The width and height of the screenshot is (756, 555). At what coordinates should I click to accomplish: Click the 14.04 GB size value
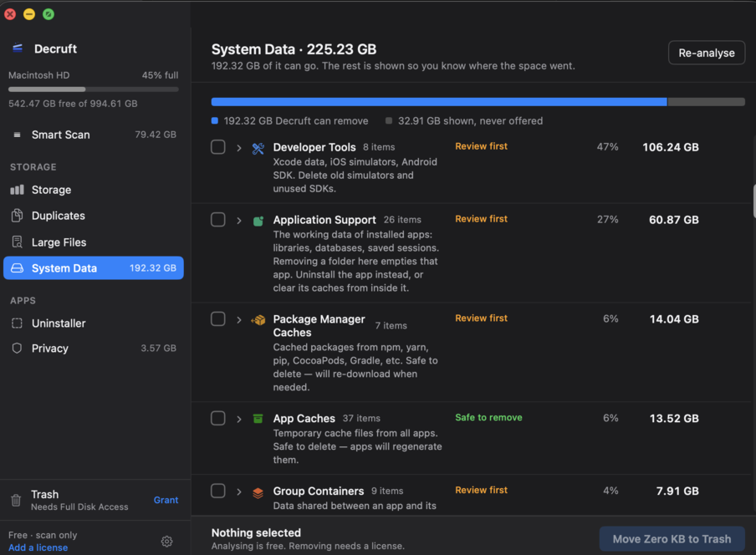click(674, 319)
